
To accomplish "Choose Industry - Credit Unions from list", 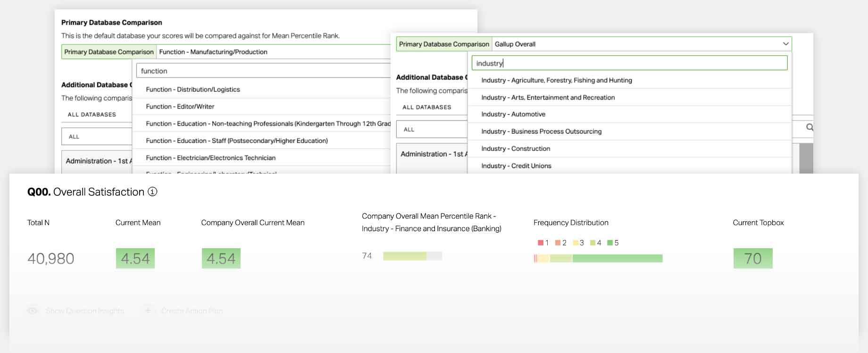I will click(516, 166).
